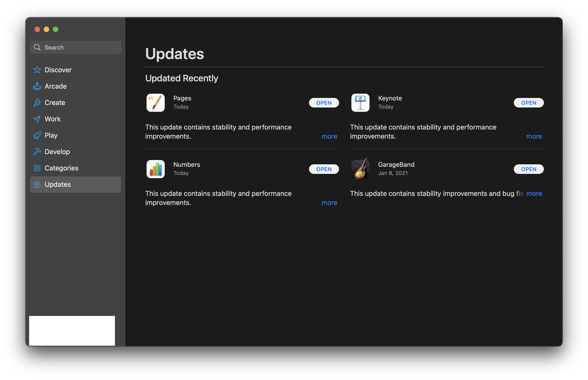This screenshot has height=380, width=588.
Task: Open Keynote after update
Action: point(528,103)
